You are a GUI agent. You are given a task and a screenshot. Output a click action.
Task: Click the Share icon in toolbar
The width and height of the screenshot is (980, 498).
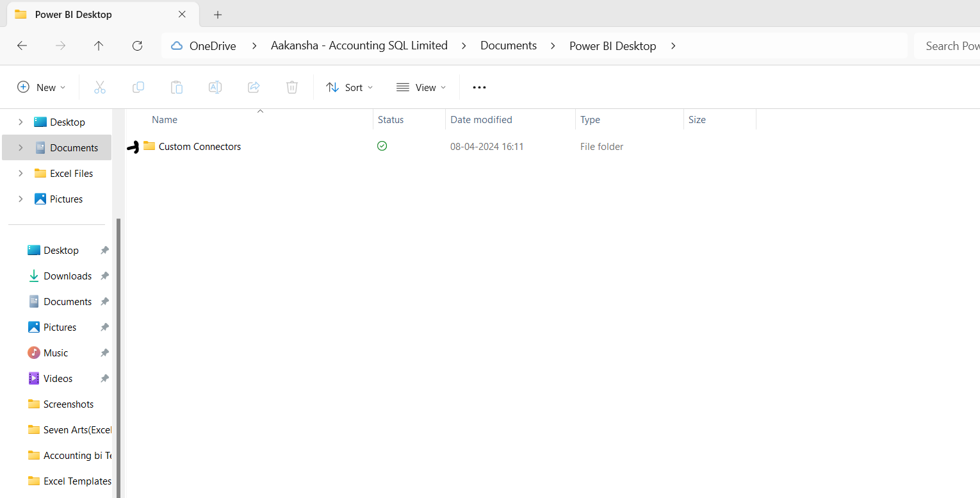pos(254,87)
